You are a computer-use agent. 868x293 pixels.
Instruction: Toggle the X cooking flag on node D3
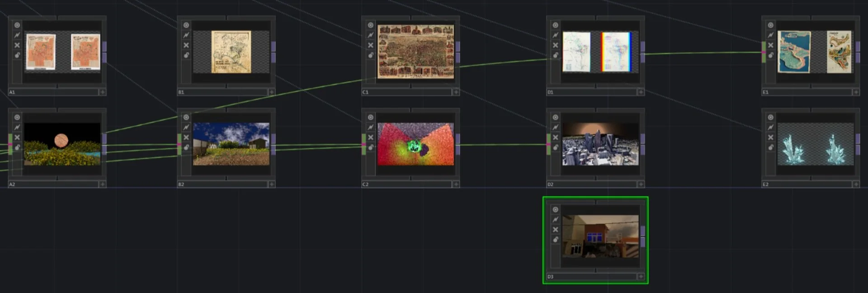(x=556, y=230)
